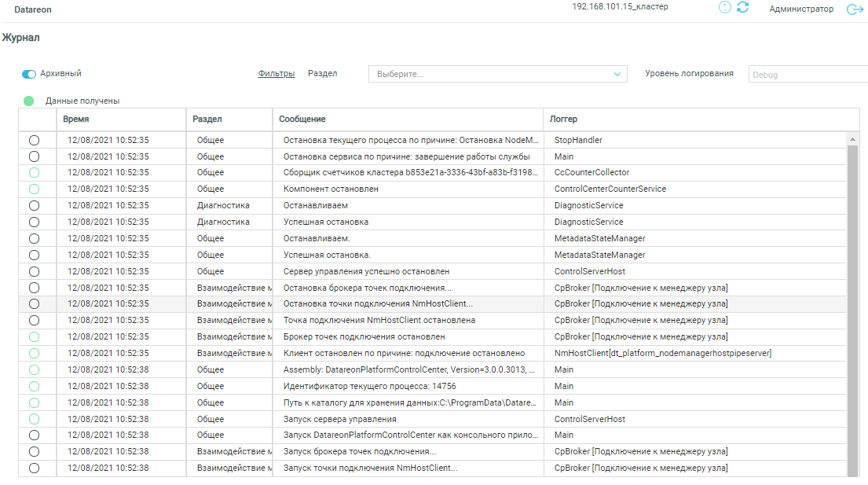
Task: Click the Логгер column header
Action: 563,119
